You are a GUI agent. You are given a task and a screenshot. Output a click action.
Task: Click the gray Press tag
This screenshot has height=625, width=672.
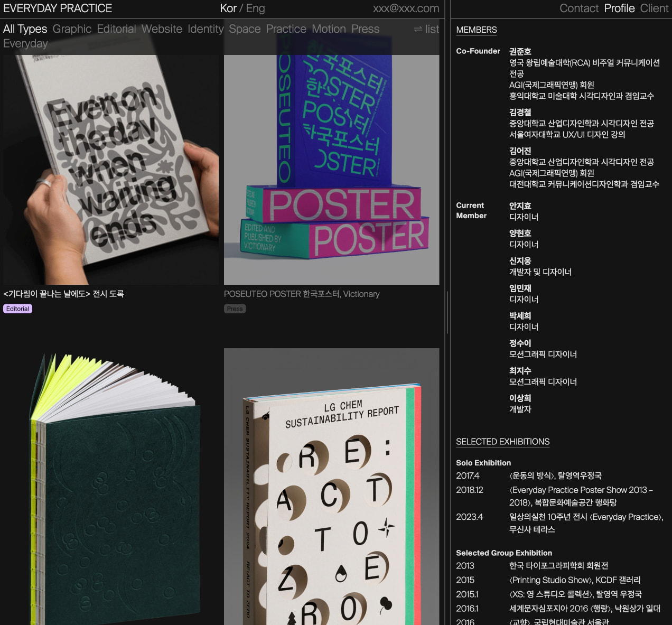(235, 309)
